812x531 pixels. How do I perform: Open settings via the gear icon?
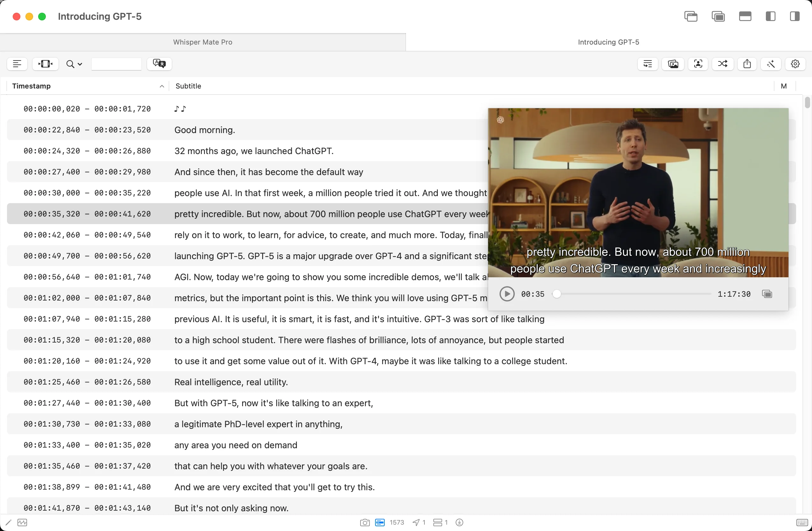(x=795, y=64)
